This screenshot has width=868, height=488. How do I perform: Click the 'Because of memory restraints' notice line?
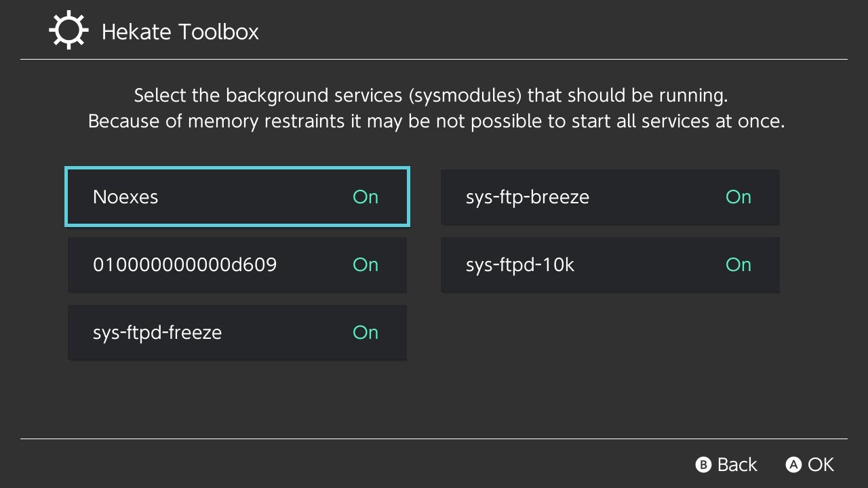pos(437,122)
